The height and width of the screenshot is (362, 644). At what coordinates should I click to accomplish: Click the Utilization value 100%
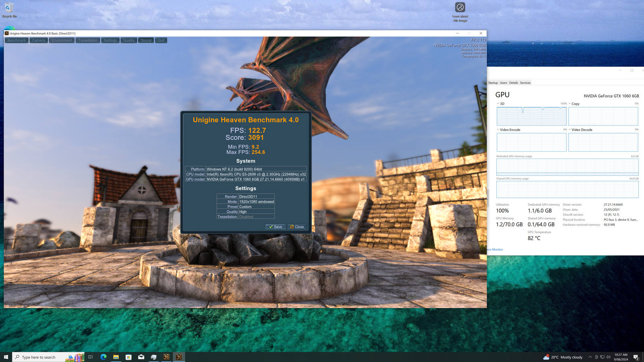click(502, 211)
